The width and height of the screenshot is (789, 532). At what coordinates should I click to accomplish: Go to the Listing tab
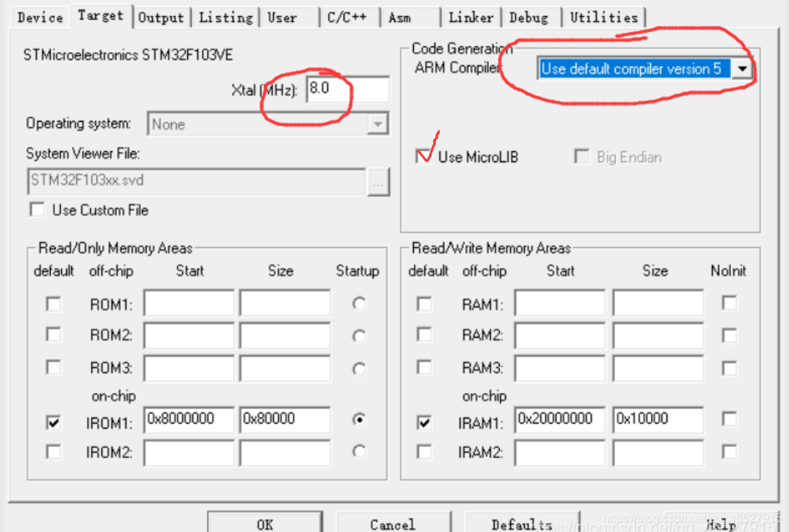[x=225, y=18]
